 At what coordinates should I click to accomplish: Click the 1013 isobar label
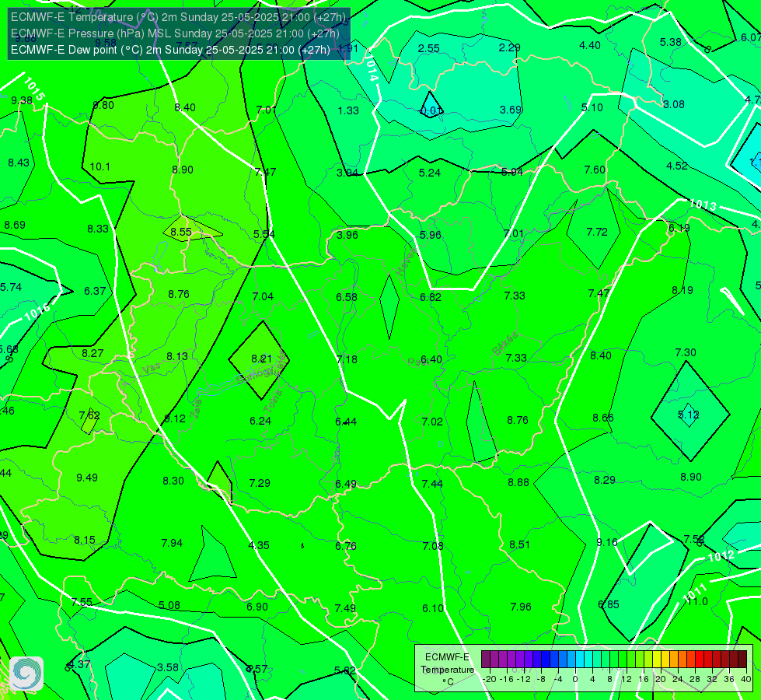tap(702, 205)
